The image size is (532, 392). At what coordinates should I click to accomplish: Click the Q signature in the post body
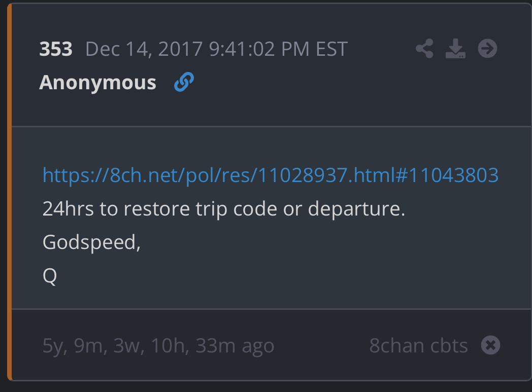[x=50, y=276]
